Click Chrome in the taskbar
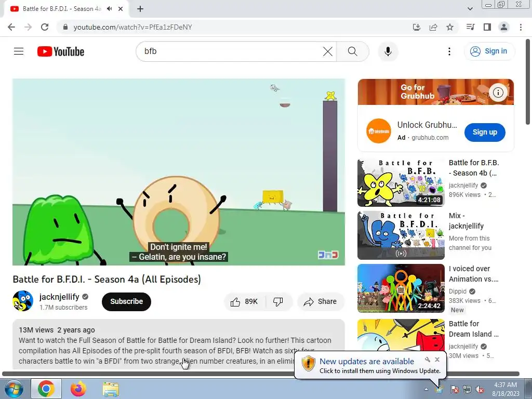Screen dimensions: 532x399 coord(46,389)
